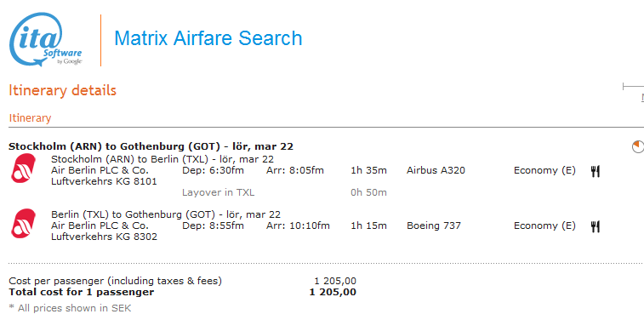The width and height of the screenshot is (644, 314).
Task: Select the Itinerary section heading
Action: pos(30,118)
